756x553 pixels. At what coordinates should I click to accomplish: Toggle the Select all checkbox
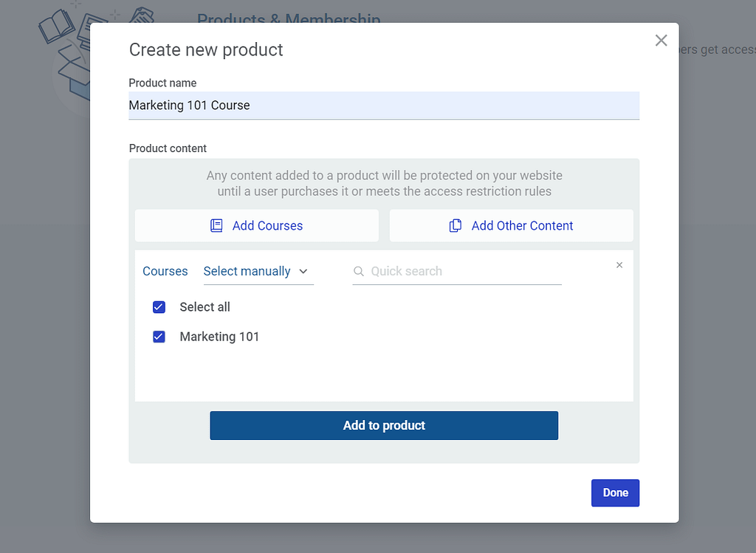click(x=159, y=307)
